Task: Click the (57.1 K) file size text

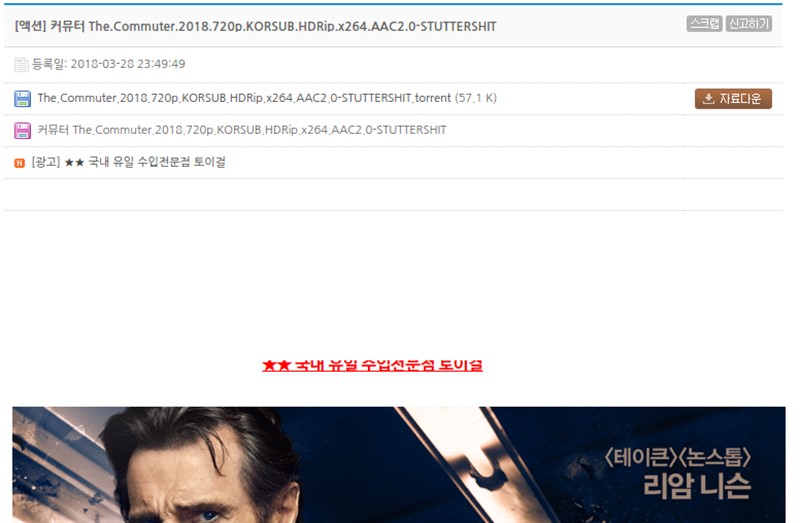Action: click(x=476, y=98)
